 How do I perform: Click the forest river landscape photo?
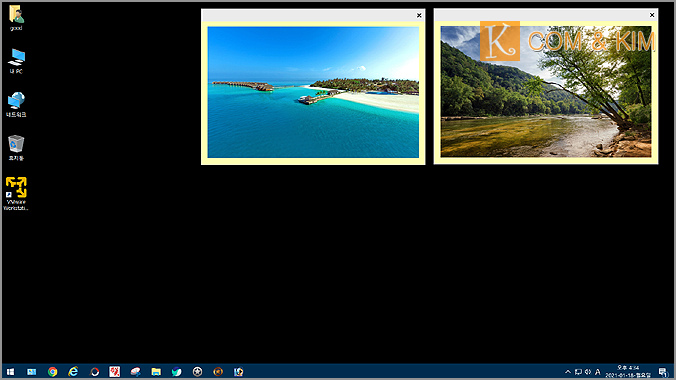pyautogui.click(x=546, y=91)
